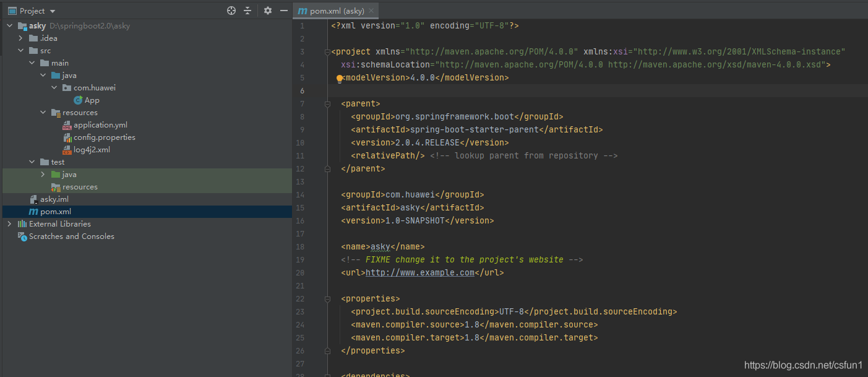
Task: Select the application.yml file icon
Action: 67,125
